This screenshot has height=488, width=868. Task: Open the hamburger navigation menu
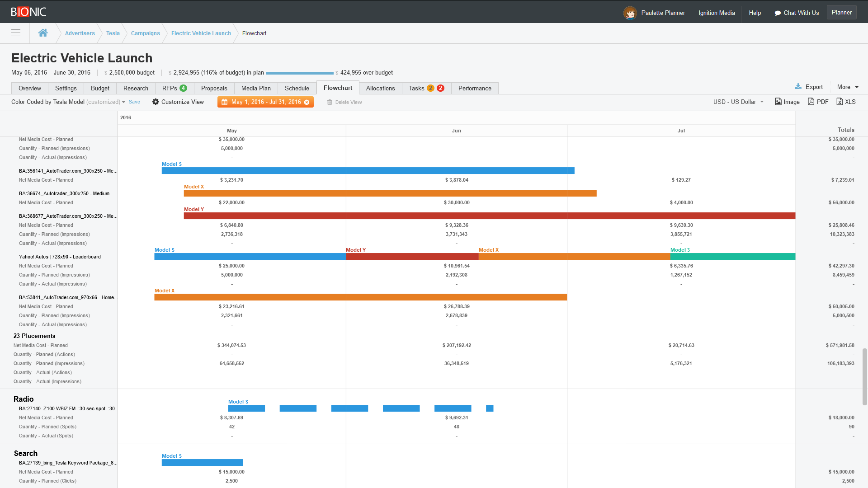point(15,33)
